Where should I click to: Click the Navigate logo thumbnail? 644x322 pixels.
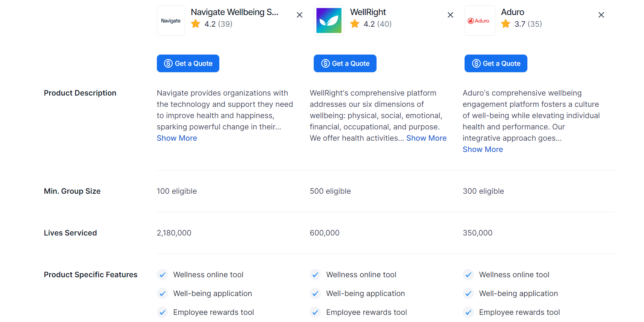coord(171,21)
